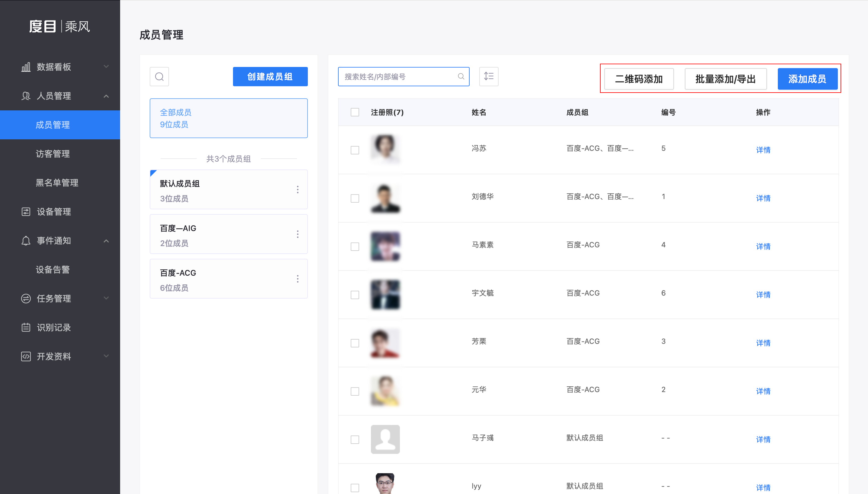Click 冯苏's registration photo thumbnail
868x494 pixels.
(385, 150)
